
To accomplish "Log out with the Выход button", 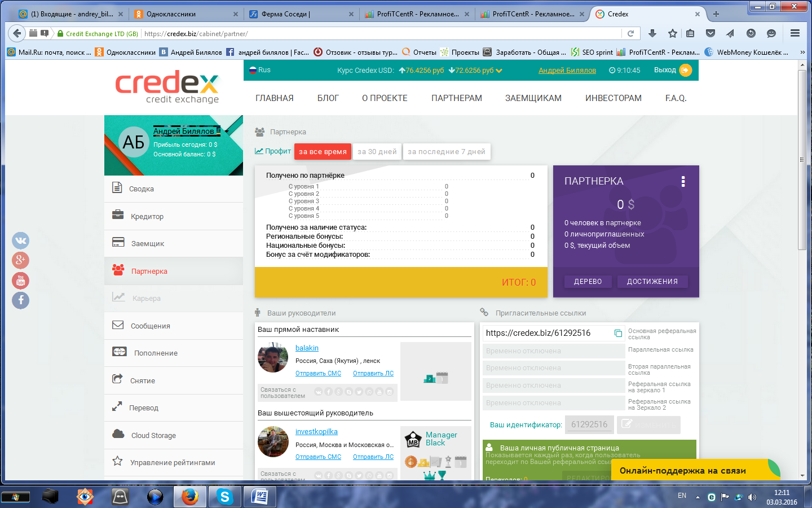I will click(673, 70).
